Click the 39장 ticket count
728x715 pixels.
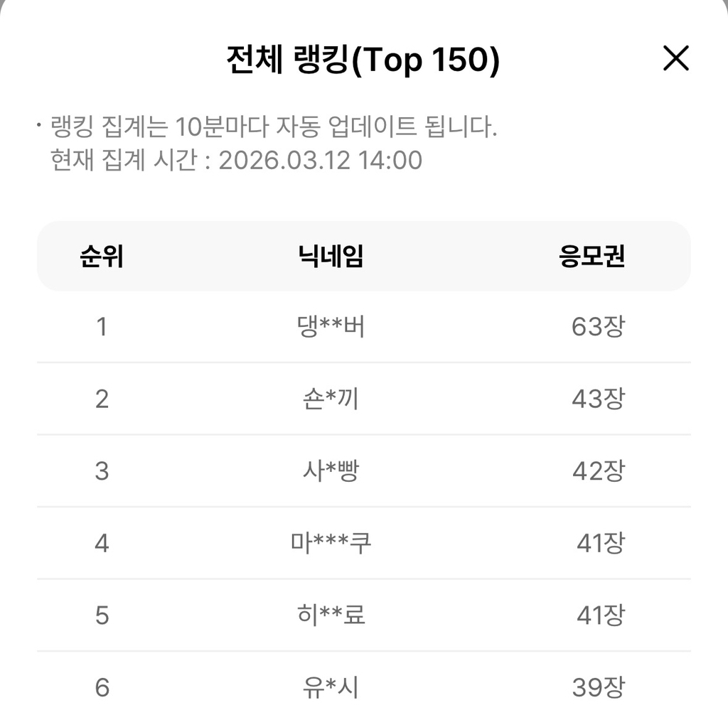coord(598,687)
